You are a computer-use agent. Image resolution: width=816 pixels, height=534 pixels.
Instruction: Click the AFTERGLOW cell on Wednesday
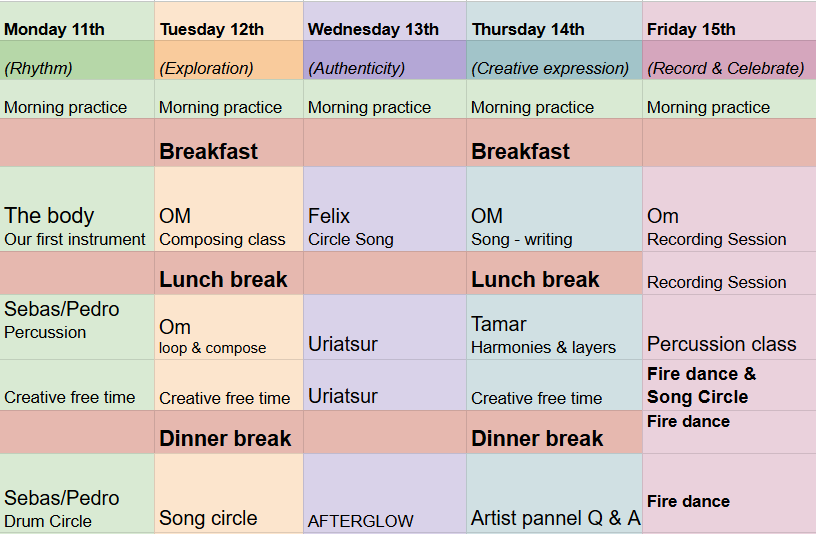[385, 493]
